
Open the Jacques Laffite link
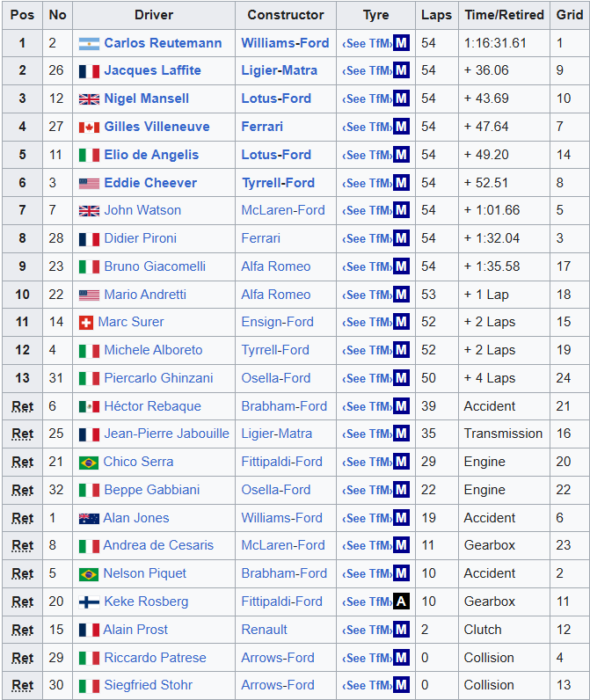click(153, 70)
